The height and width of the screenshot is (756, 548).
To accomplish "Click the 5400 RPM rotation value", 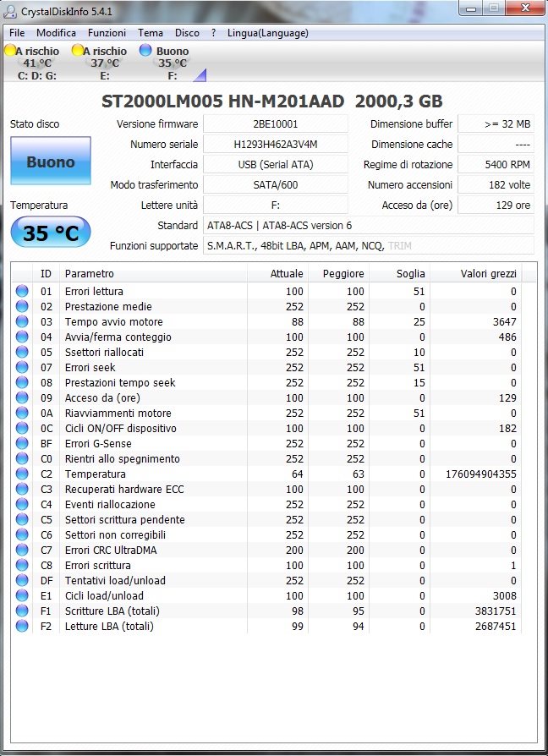I will pyautogui.click(x=496, y=164).
